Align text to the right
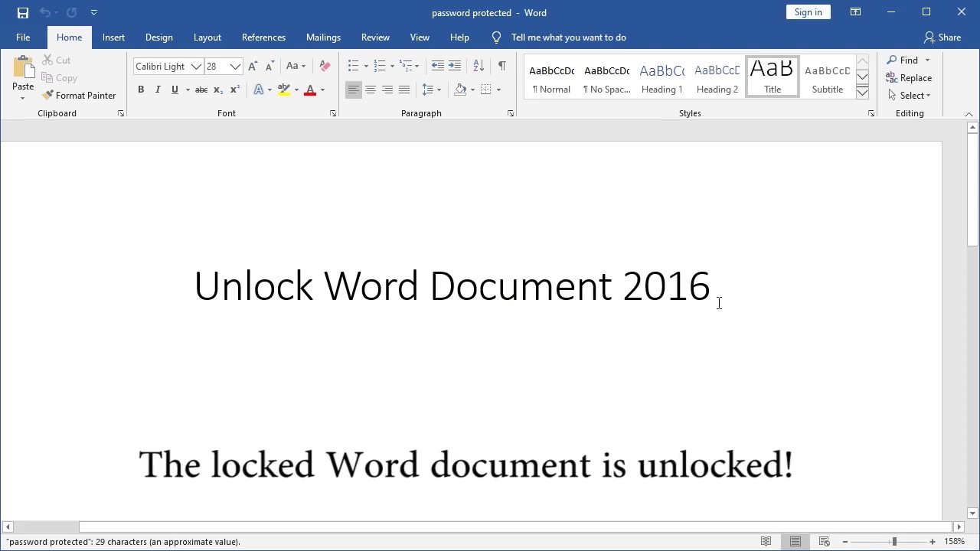The height and width of the screenshot is (551, 980). tap(387, 90)
